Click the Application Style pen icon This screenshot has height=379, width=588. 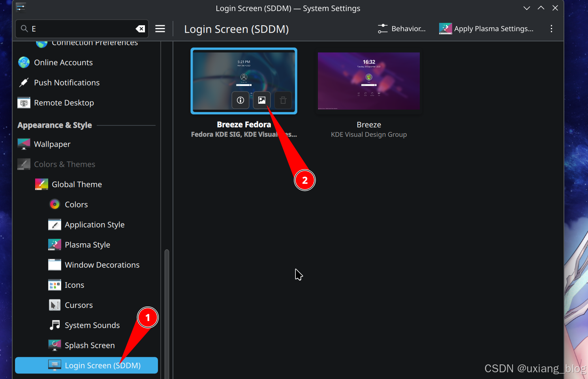[54, 224]
